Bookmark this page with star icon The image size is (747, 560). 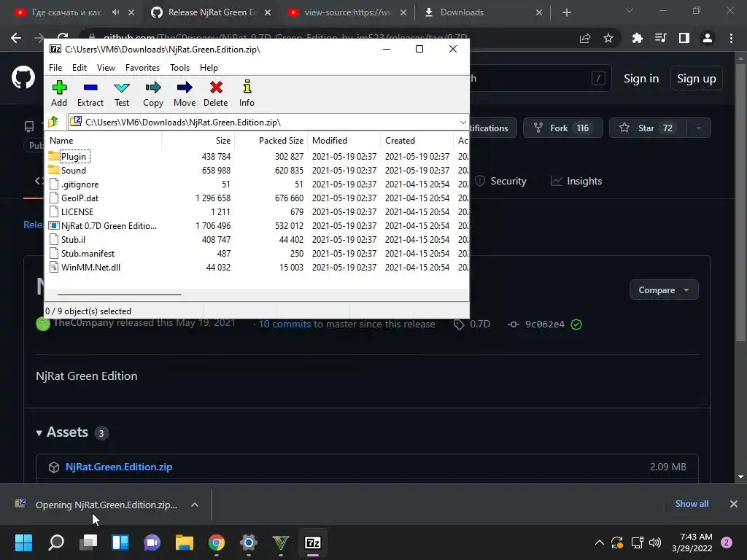click(608, 38)
